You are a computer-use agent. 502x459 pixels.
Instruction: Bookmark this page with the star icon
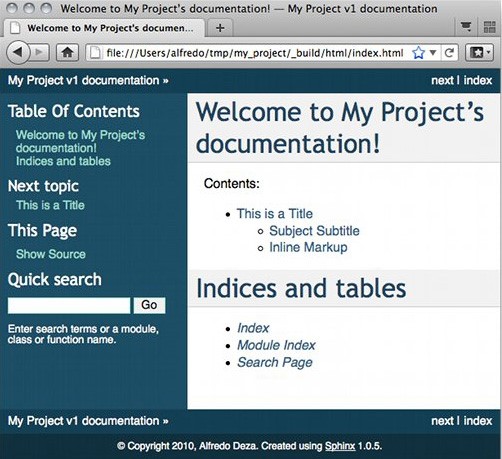pyautogui.click(x=418, y=53)
